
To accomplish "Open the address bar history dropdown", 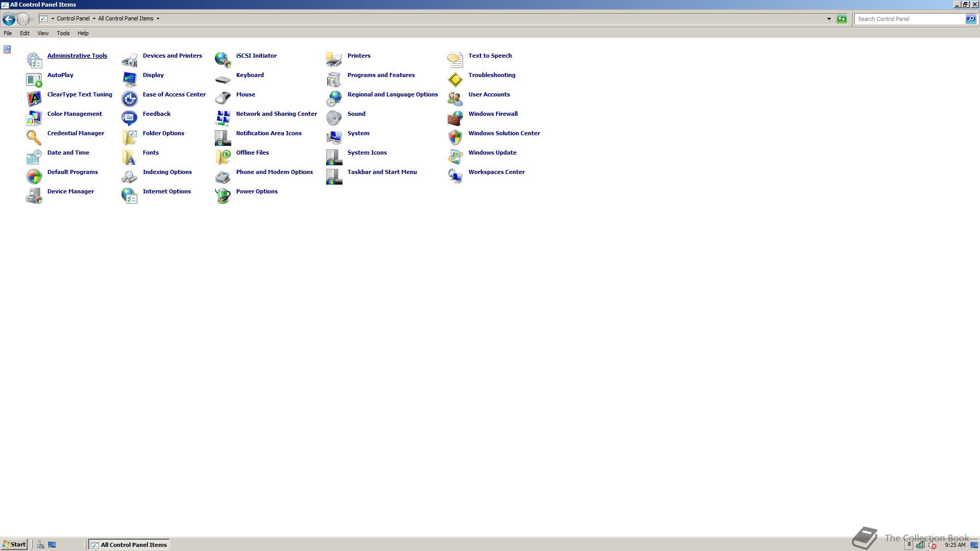I will pyautogui.click(x=829, y=19).
